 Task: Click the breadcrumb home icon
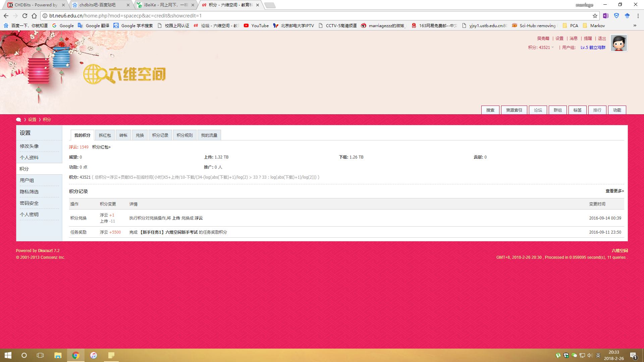click(x=18, y=120)
